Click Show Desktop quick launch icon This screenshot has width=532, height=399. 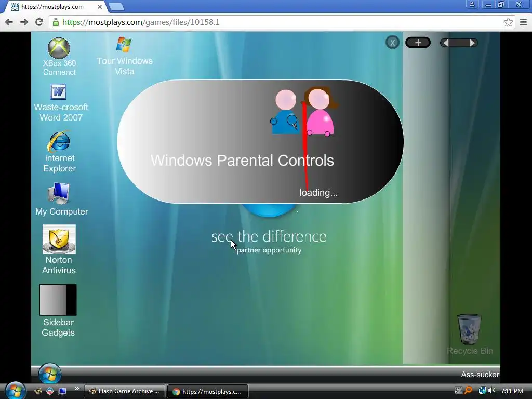tap(62, 391)
